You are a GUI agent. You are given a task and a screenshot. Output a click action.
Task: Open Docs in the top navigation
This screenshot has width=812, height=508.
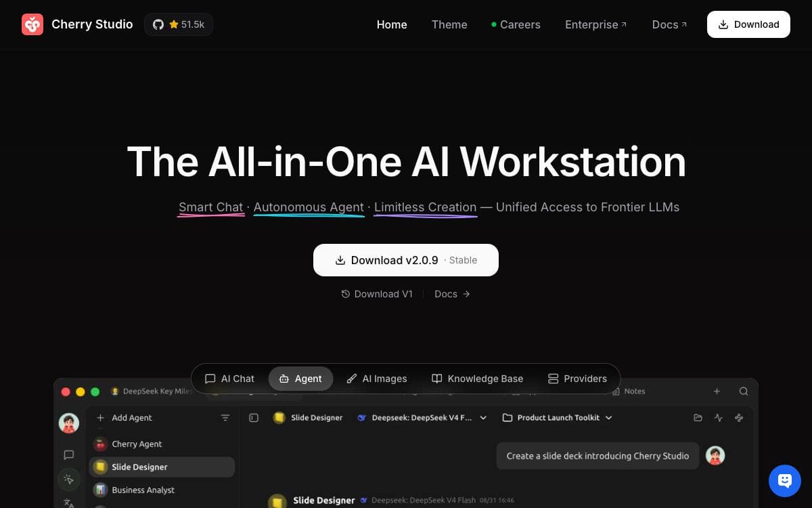(669, 24)
